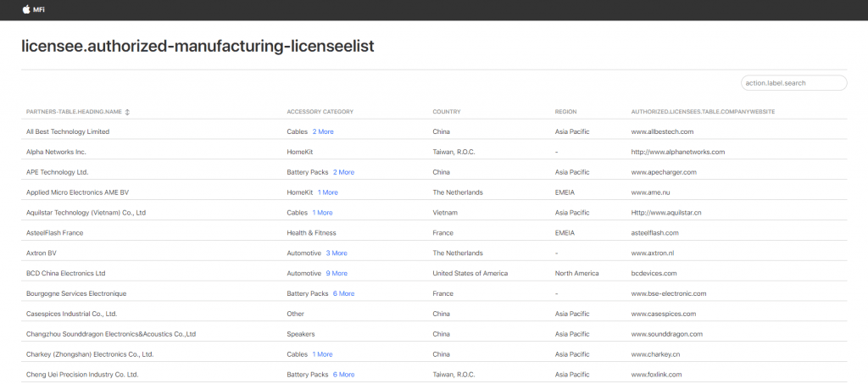Open www.allbestech.com website link
The image size is (868, 384).
click(x=662, y=131)
